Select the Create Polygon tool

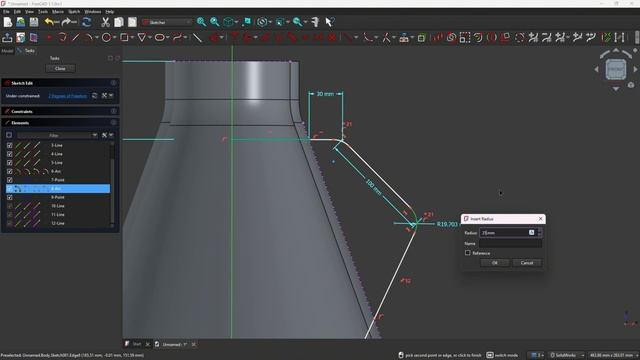142,38
